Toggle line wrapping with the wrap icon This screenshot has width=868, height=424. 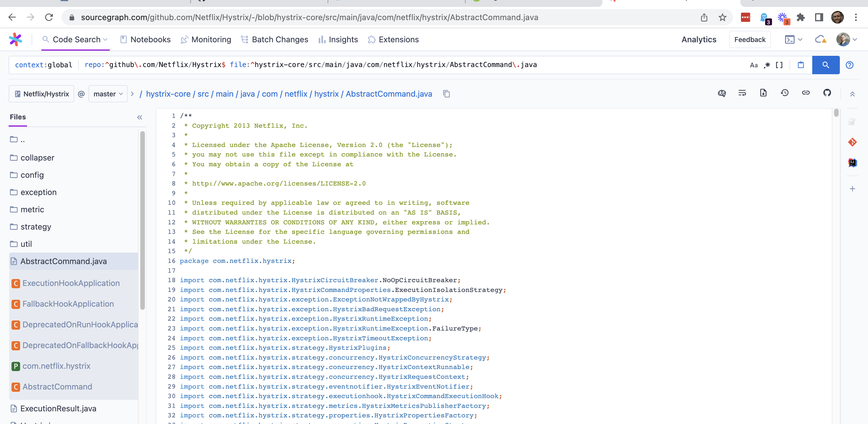point(742,93)
